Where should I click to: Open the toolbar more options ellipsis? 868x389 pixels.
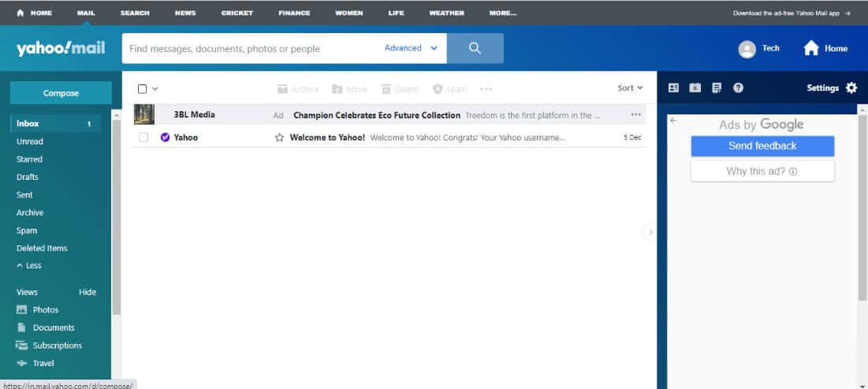click(486, 88)
